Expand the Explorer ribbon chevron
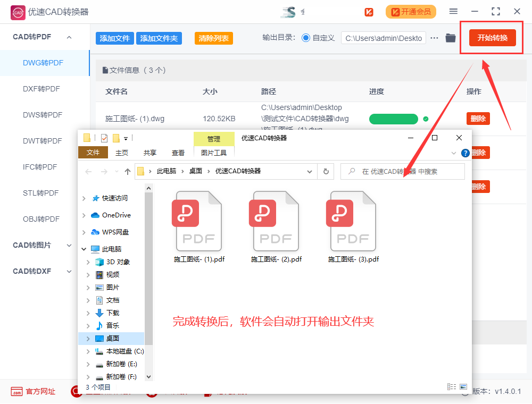This screenshot has height=404, width=532. (454, 153)
